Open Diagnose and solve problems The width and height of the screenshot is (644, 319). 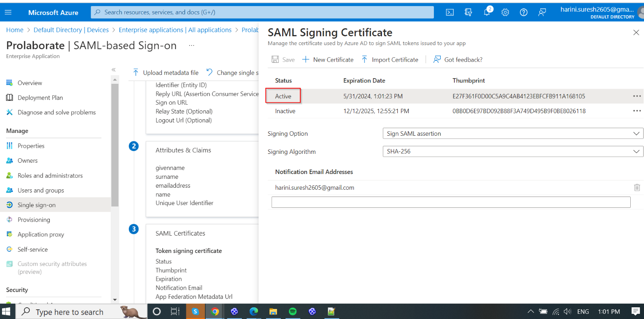point(57,112)
